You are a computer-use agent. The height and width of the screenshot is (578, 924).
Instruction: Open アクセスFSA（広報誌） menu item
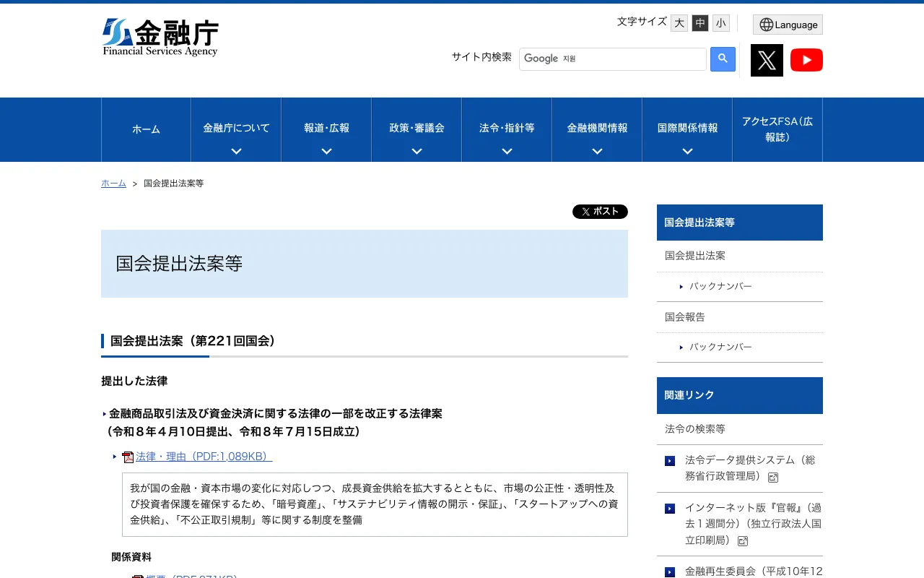pyautogui.click(x=777, y=130)
